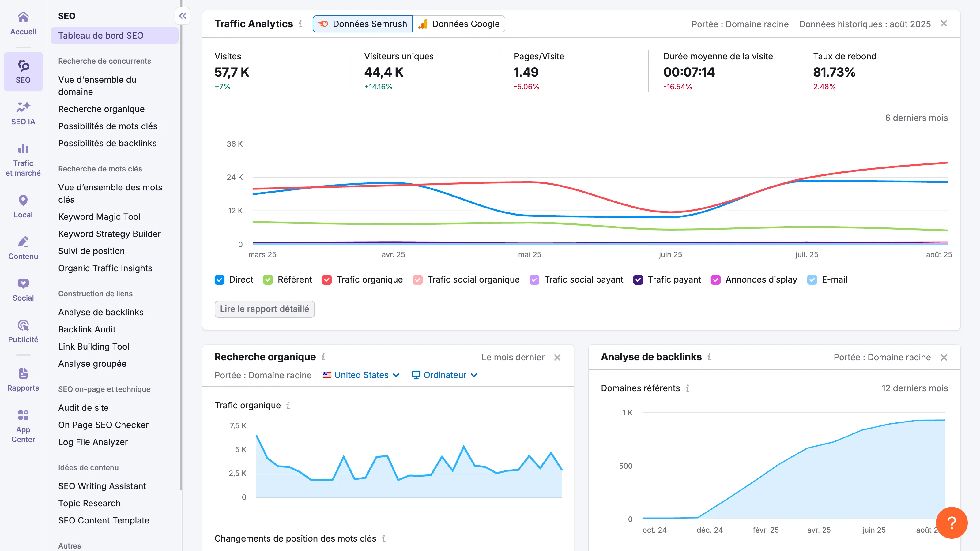Click Lire le rapport détaillé button
The height and width of the screenshot is (551, 980).
coord(264,309)
